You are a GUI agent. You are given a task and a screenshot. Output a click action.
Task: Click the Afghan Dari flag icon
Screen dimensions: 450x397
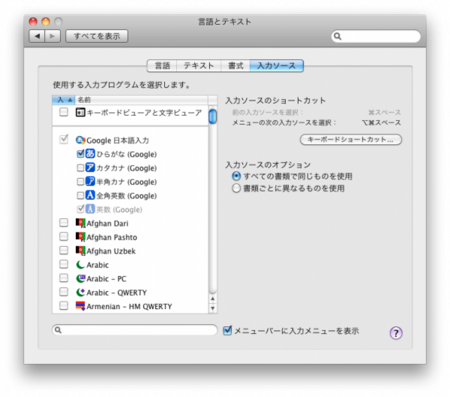pos(80,223)
